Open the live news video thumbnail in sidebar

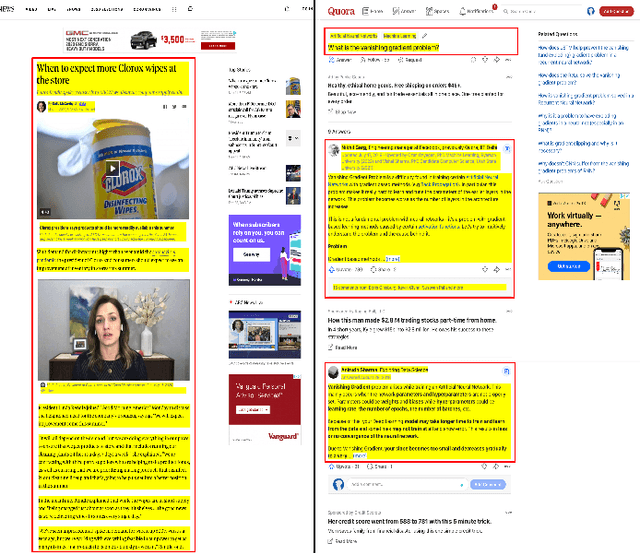click(x=264, y=334)
